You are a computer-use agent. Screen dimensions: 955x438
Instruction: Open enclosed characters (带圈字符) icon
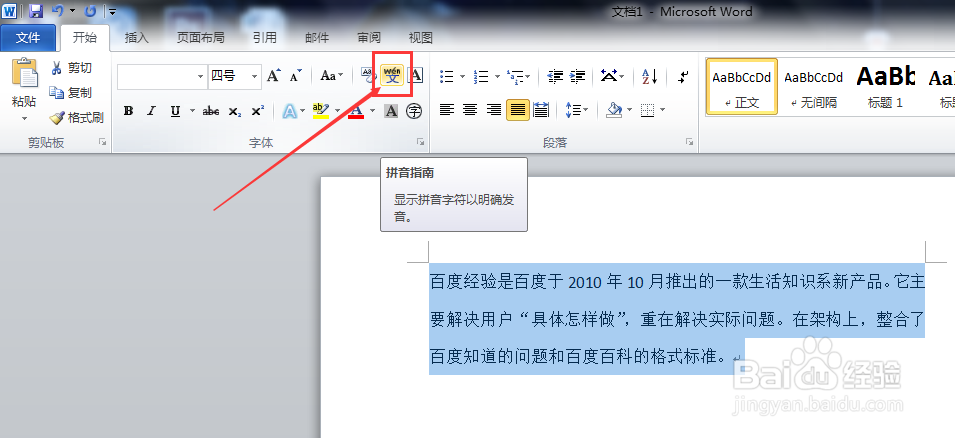[414, 111]
